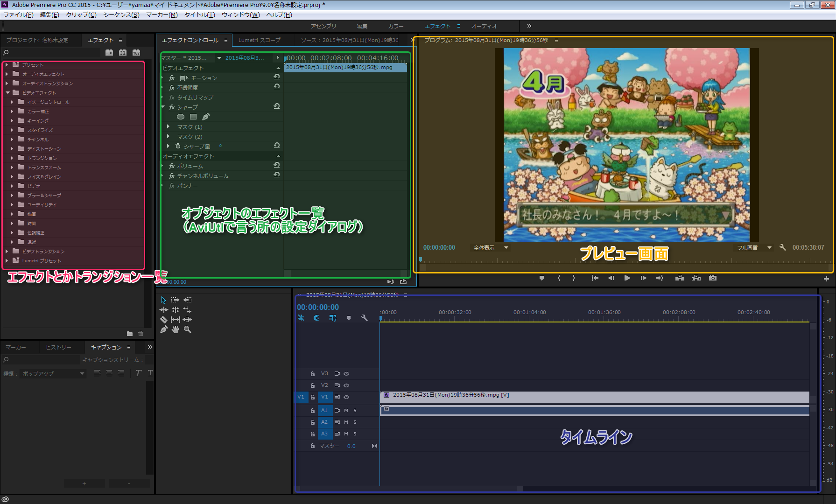Toggle lock on track V3
836x504 pixels.
[313, 374]
